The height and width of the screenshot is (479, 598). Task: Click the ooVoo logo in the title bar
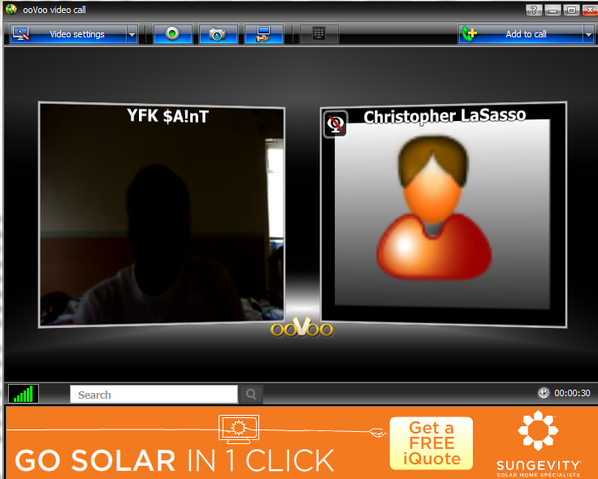click(x=11, y=9)
